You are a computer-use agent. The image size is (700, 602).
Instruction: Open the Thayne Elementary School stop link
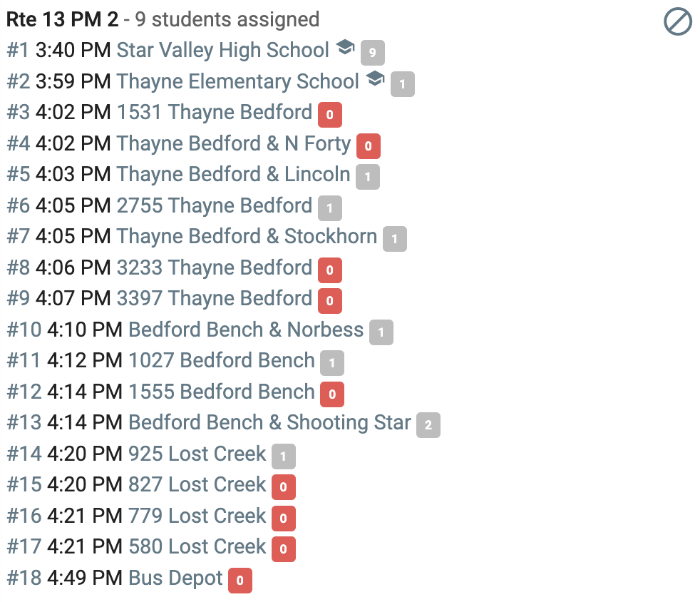(x=237, y=82)
